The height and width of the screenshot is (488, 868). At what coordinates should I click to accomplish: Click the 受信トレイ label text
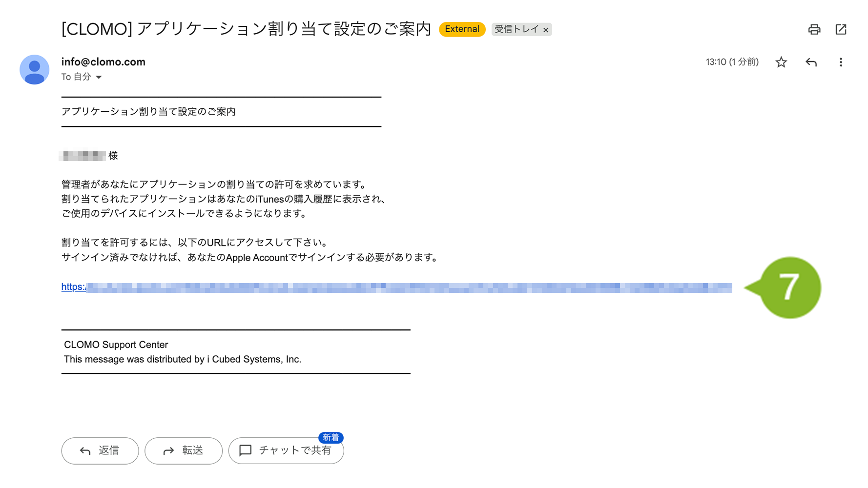click(x=516, y=29)
